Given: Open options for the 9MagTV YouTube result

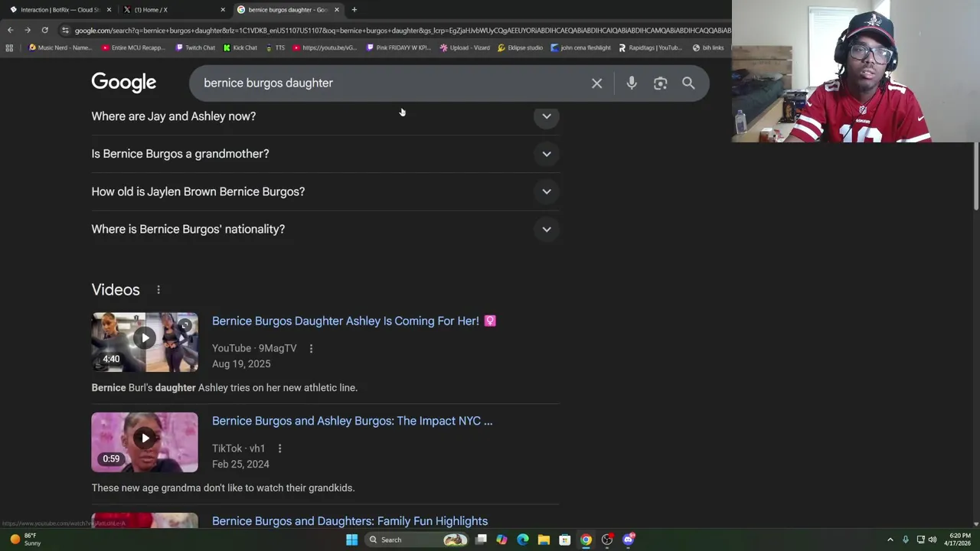Looking at the screenshot, I should click(311, 348).
